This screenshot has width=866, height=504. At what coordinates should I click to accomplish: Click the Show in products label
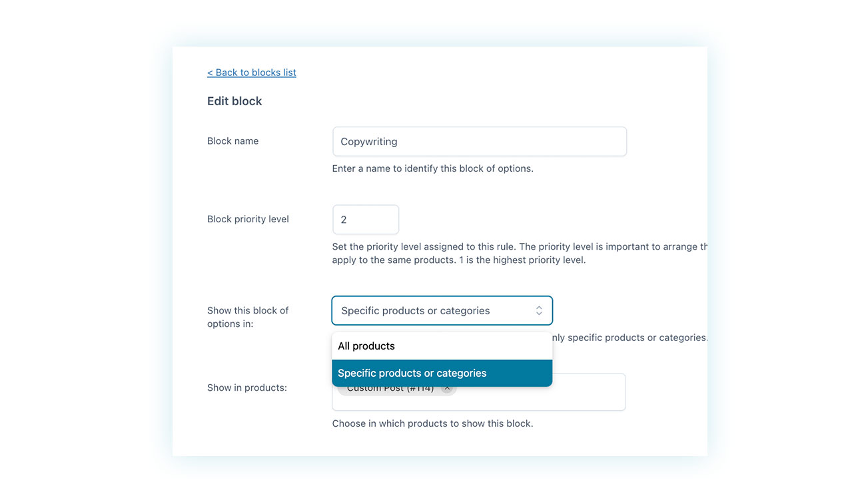[x=246, y=387]
